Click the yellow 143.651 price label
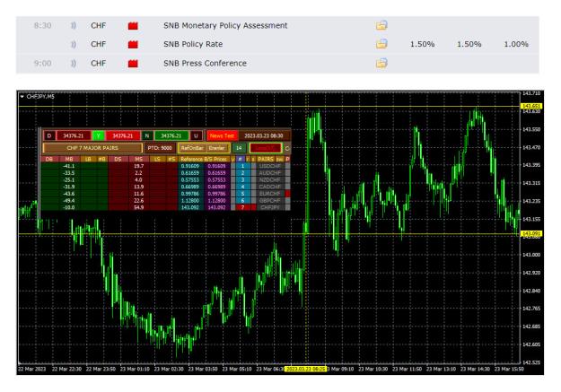The width and height of the screenshot is (561, 392). pos(531,106)
